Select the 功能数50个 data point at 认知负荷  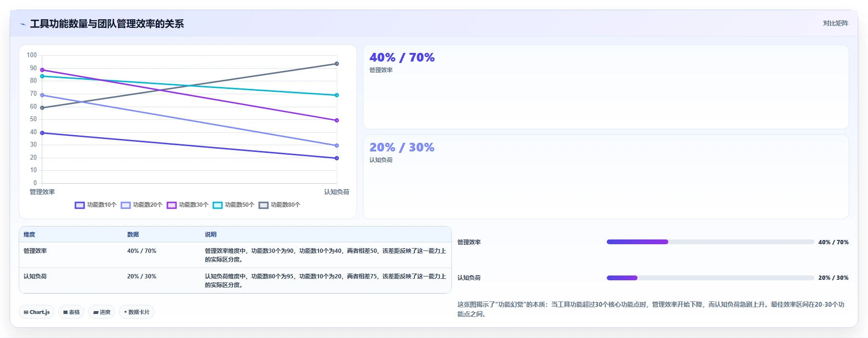(337, 95)
